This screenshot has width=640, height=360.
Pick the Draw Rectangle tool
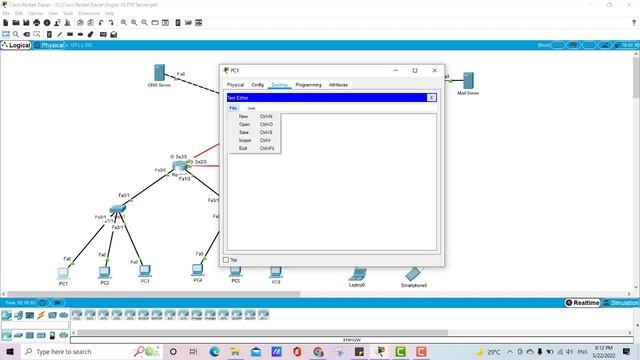[x=70, y=34]
